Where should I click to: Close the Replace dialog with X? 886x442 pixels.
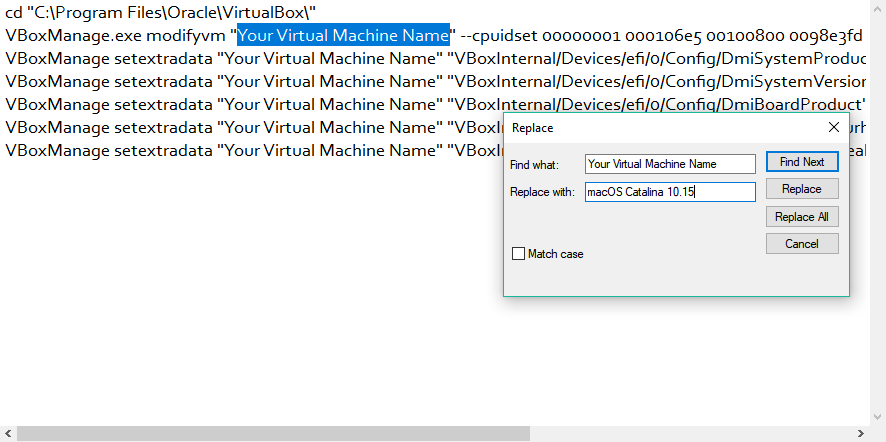pyautogui.click(x=834, y=128)
